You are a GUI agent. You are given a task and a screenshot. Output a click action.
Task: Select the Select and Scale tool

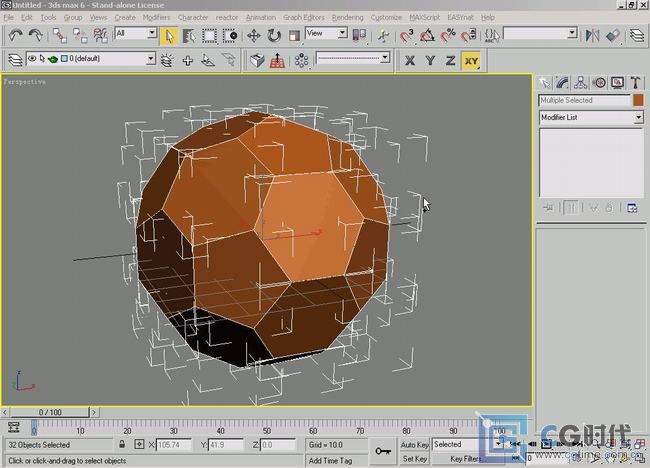[294, 36]
